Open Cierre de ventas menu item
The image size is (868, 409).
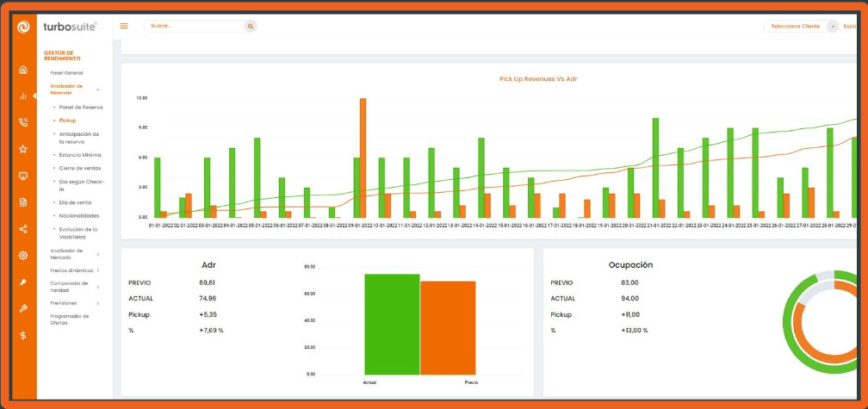coord(80,168)
